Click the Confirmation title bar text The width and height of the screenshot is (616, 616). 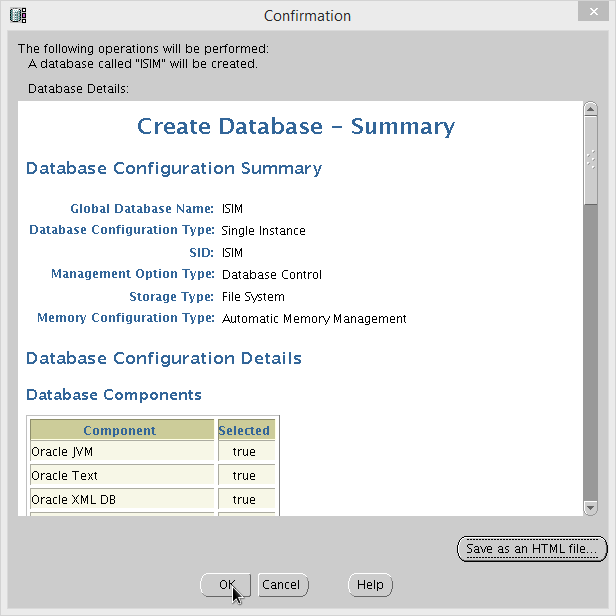click(x=307, y=16)
